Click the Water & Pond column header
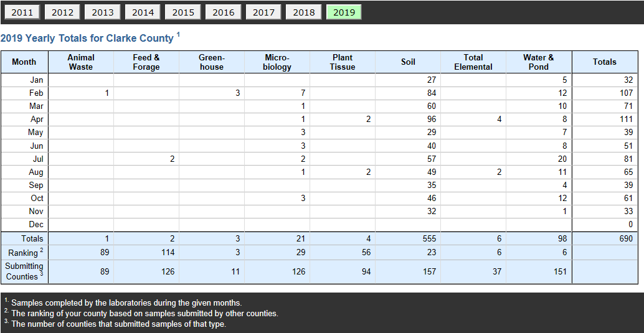The height and width of the screenshot is (333, 644). pos(539,62)
